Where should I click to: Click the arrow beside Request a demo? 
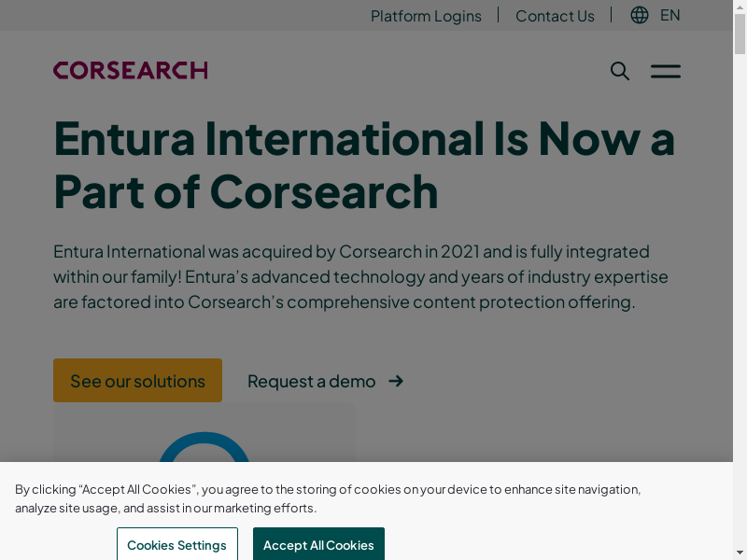396,381
